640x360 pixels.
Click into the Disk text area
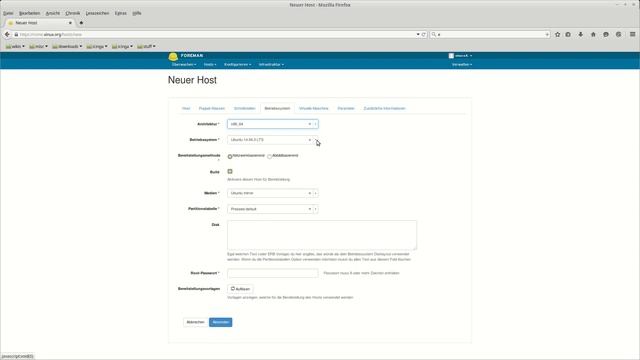point(322,235)
